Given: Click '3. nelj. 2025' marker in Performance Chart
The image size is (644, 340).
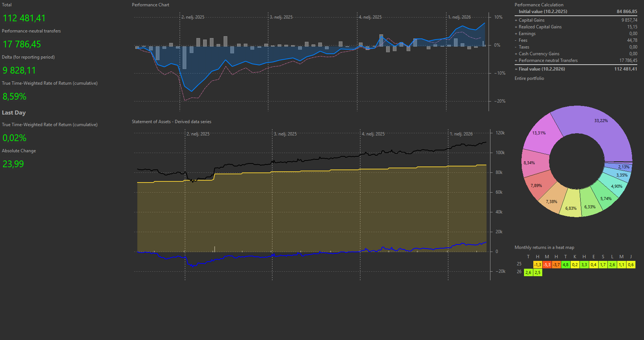Looking at the screenshot, I should click(281, 17).
